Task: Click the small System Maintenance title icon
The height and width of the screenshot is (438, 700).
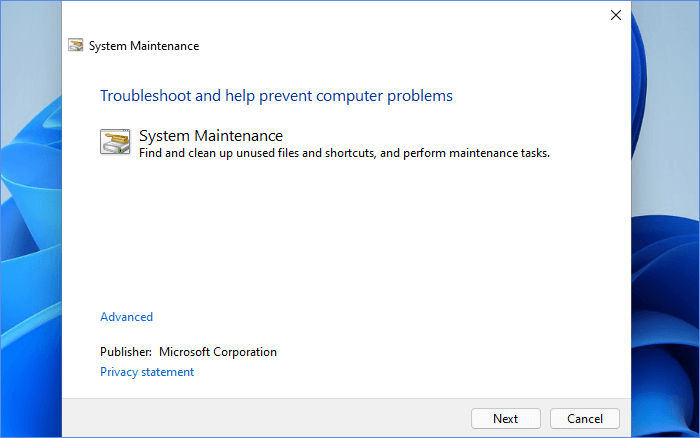Action: point(75,45)
